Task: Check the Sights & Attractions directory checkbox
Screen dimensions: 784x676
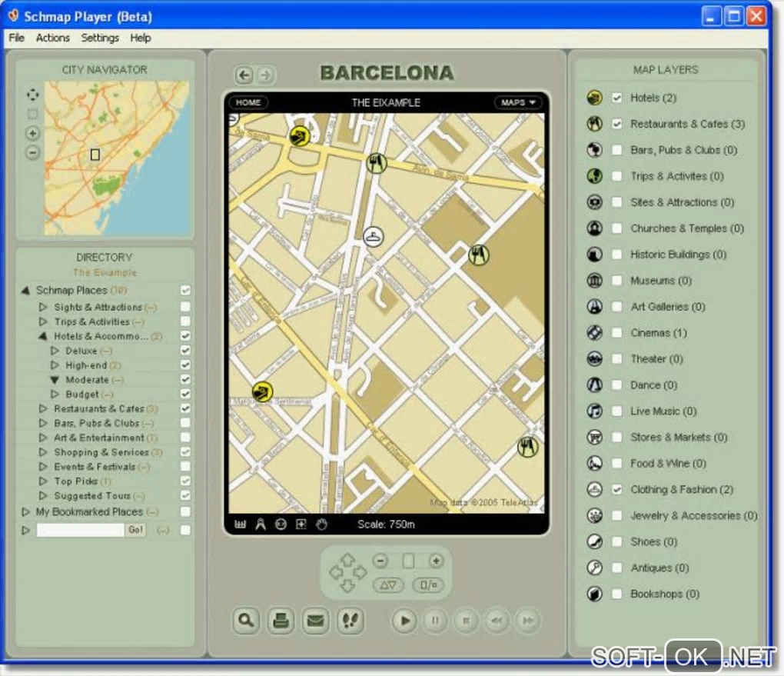Action: [x=185, y=306]
